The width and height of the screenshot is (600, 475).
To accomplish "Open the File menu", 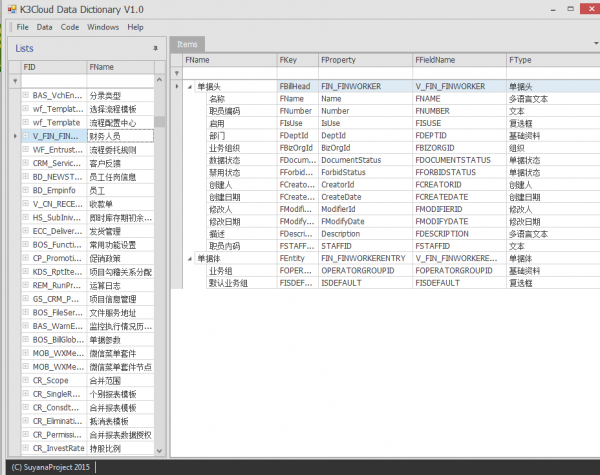I will click(x=22, y=27).
